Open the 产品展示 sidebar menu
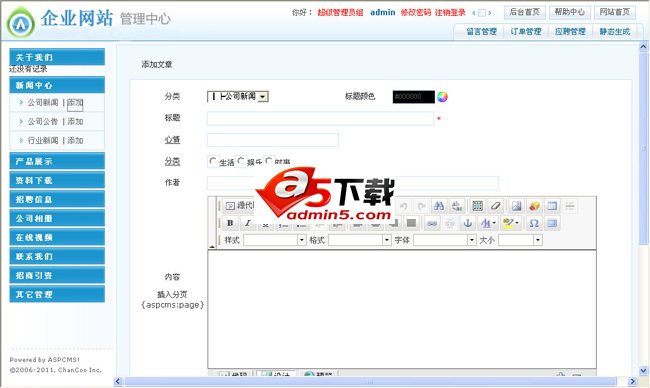Viewport: 650px width, 388px height. pyautogui.click(x=57, y=161)
